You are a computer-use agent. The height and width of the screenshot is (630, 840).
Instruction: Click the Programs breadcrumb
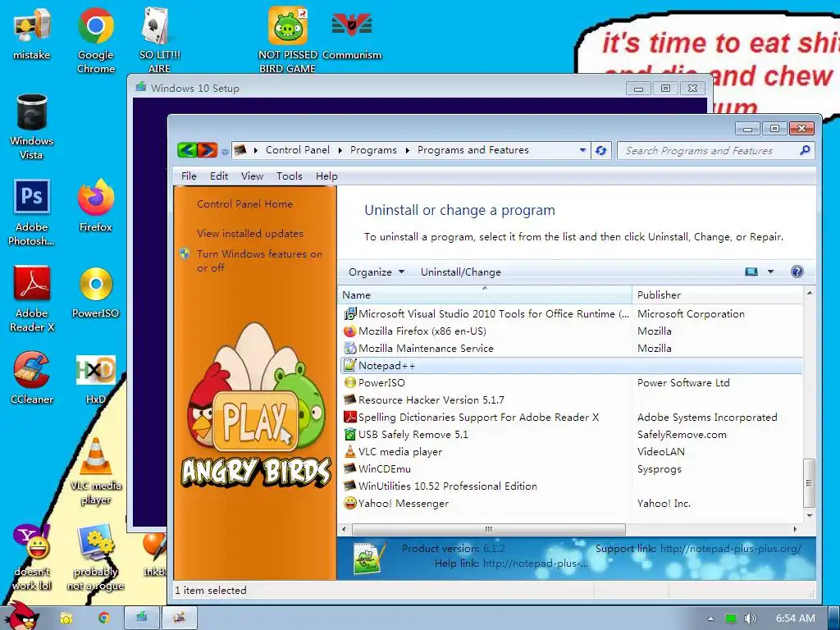(373, 150)
